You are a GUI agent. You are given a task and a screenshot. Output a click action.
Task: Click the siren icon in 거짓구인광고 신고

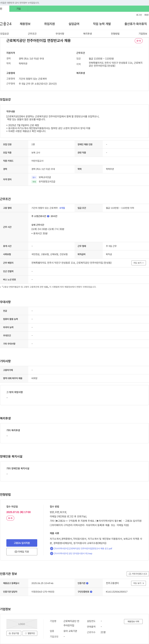pos(130,573)
